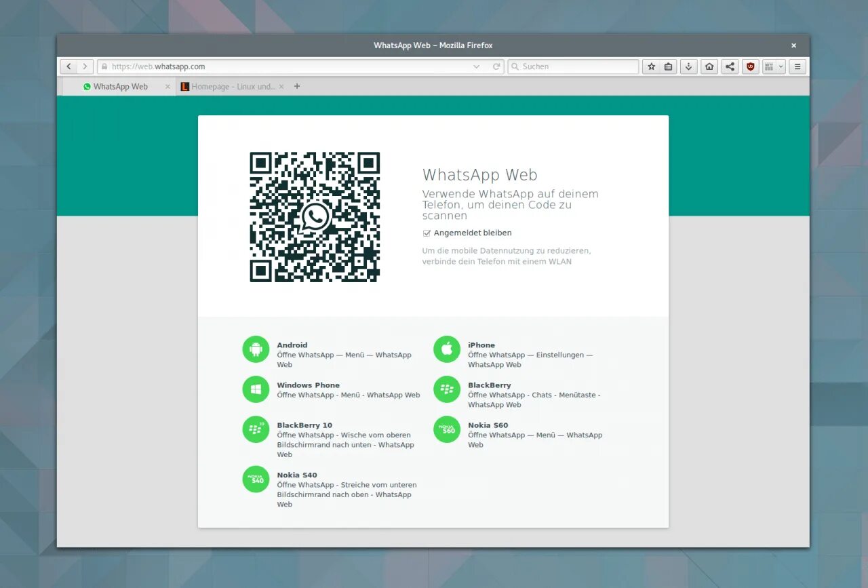Go back with the browser back arrow
Viewport: 868px width, 588px height.
[x=68, y=66]
